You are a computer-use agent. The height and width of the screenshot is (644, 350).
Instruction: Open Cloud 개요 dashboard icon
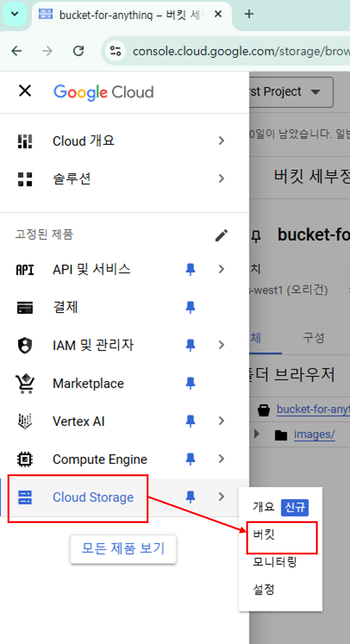click(25, 141)
